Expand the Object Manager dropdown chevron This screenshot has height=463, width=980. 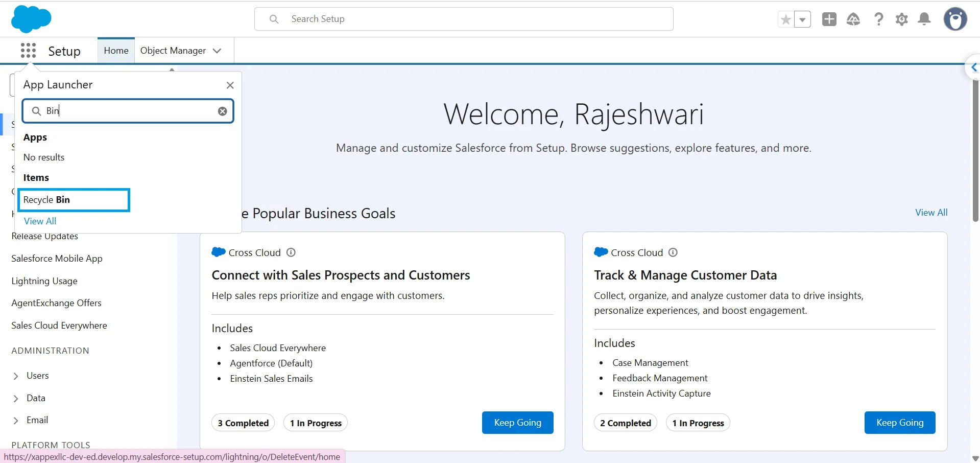click(217, 51)
